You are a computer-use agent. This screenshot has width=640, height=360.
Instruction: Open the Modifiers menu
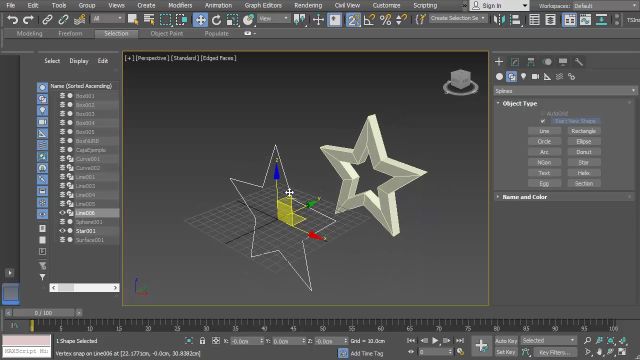click(180, 5)
